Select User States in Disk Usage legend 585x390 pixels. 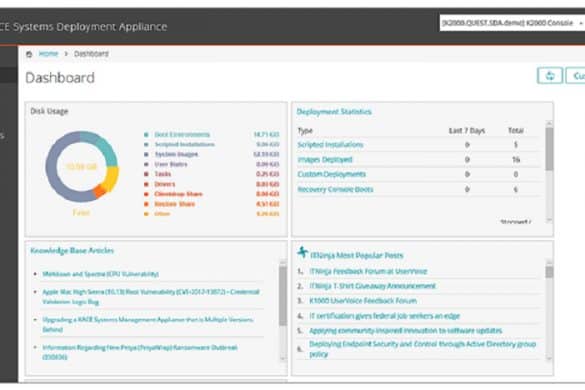coord(171,164)
